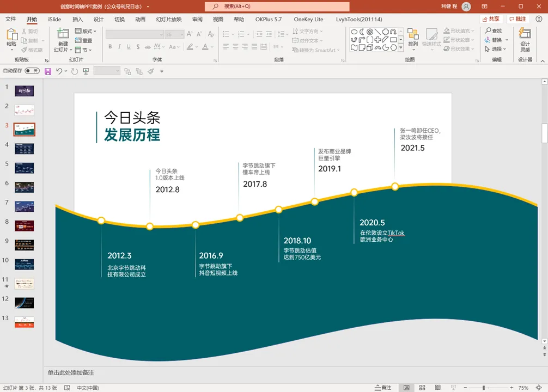Open the Animations (动画) ribbon tab
The height and width of the screenshot is (392, 548).
[140, 19]
